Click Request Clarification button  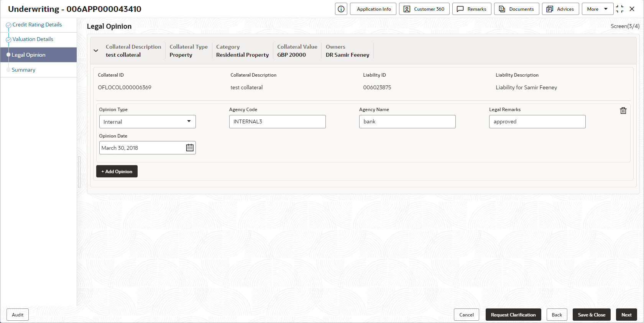[x=513, y=315]
